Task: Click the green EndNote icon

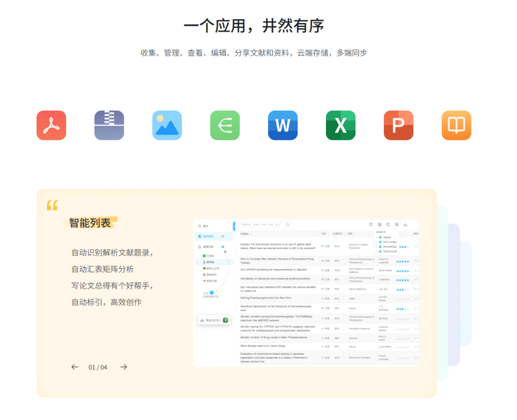Action: click(x=225, y=125)
